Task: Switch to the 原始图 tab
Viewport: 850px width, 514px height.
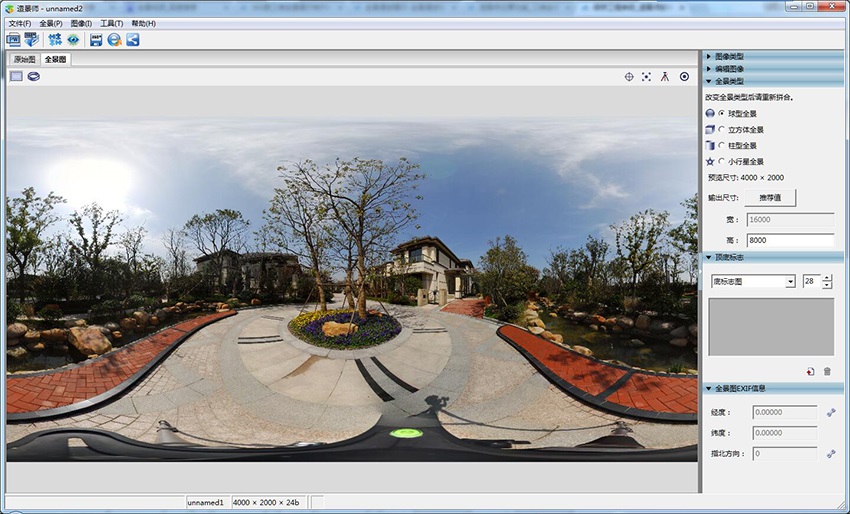Action: click(23, 60)
